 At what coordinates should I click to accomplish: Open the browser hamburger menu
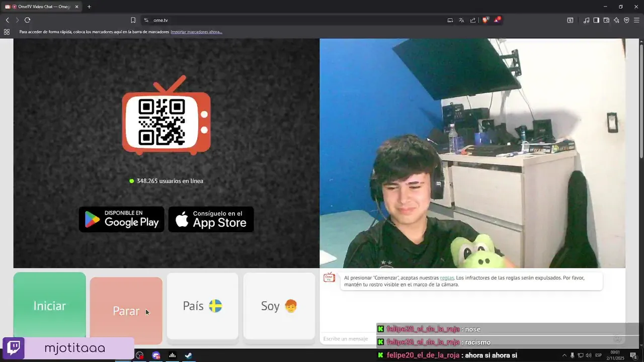pos(636,20)
